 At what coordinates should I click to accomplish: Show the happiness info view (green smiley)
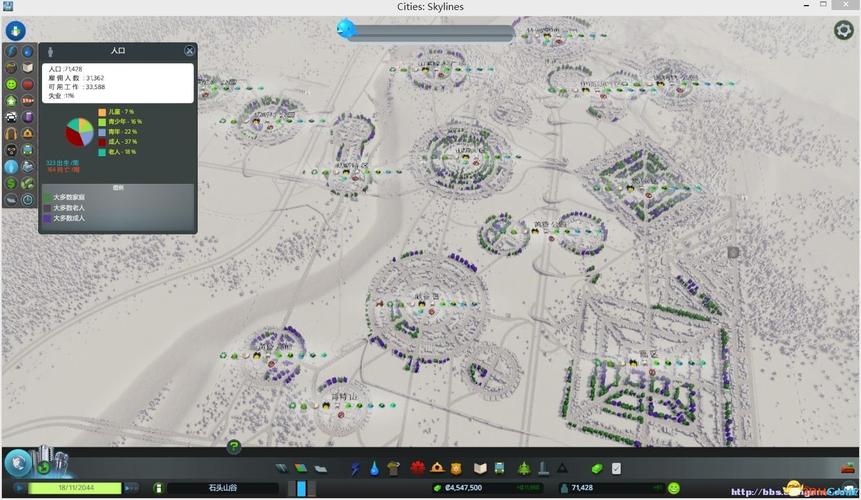tap(12, 85)
